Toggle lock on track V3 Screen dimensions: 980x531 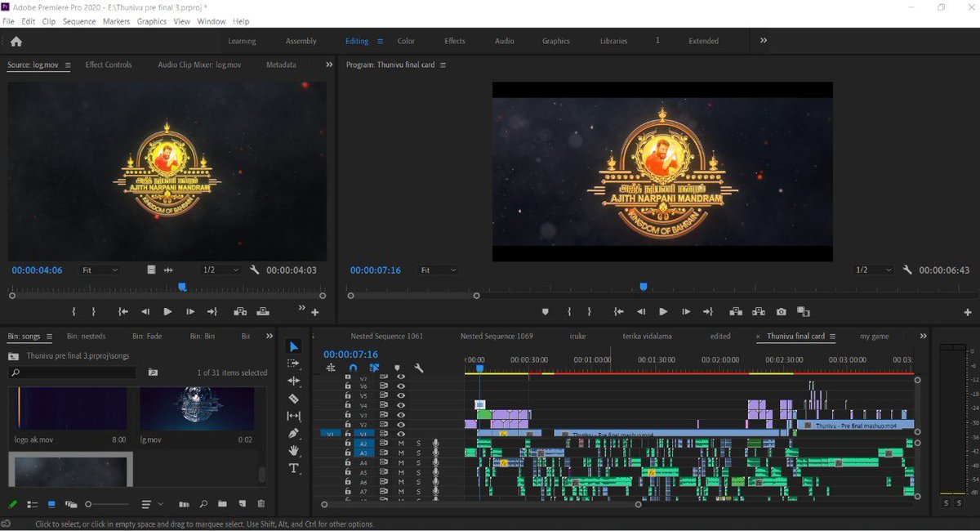tap(348, 415)
